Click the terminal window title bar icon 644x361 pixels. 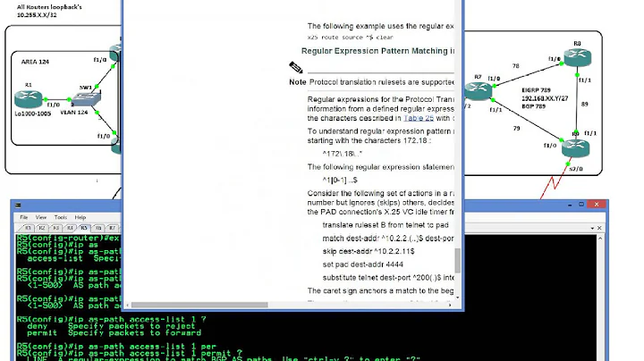point(18,205)
